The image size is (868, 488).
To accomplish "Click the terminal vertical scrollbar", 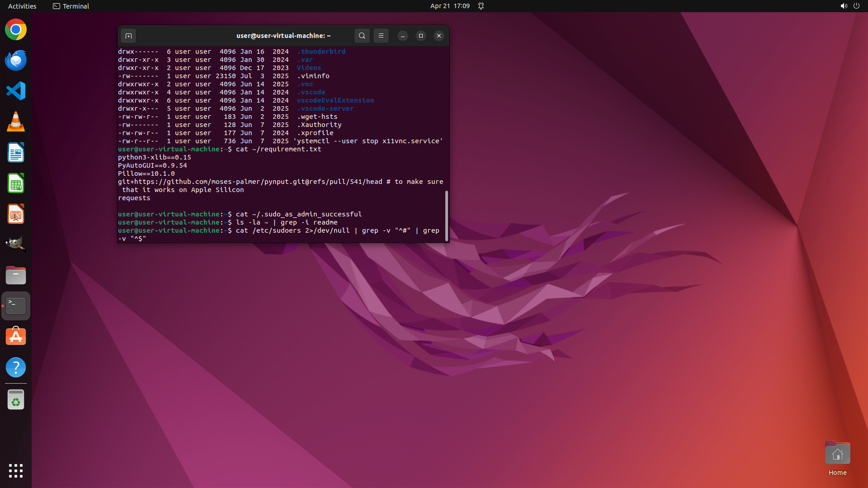I will pyautogui.click(x=447, y=216).
